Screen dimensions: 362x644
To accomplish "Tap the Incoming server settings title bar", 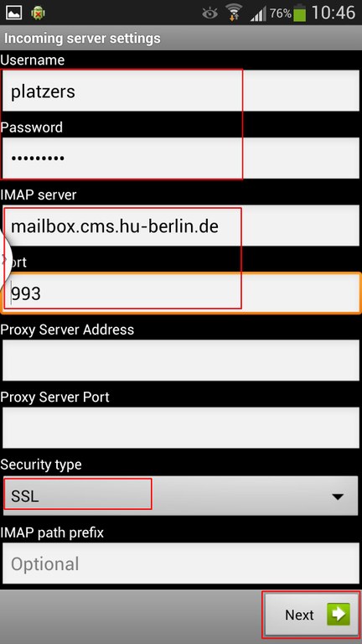I will (x=181, y=39).
